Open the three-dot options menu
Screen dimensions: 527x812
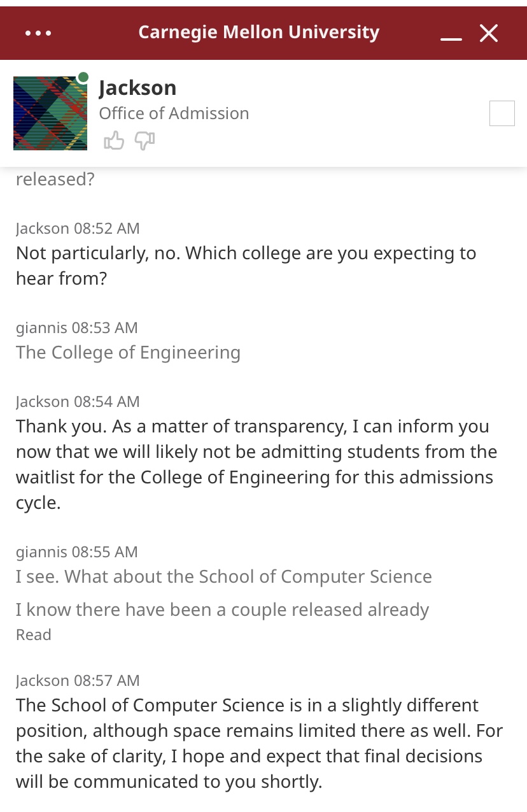38,33
